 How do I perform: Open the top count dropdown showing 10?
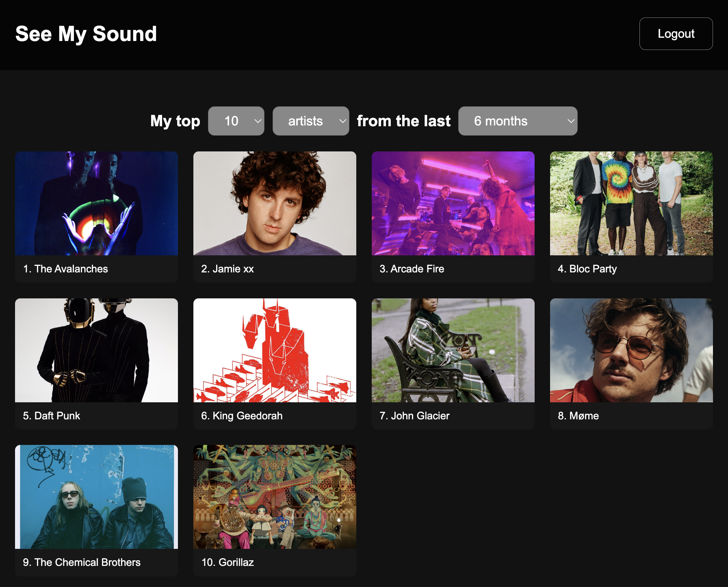coord(236,121)
